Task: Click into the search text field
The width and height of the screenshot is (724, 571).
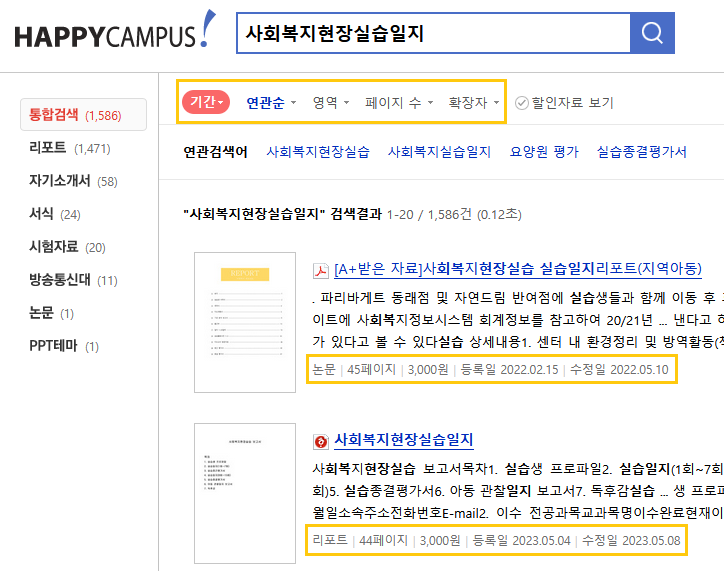Action: 430,33
